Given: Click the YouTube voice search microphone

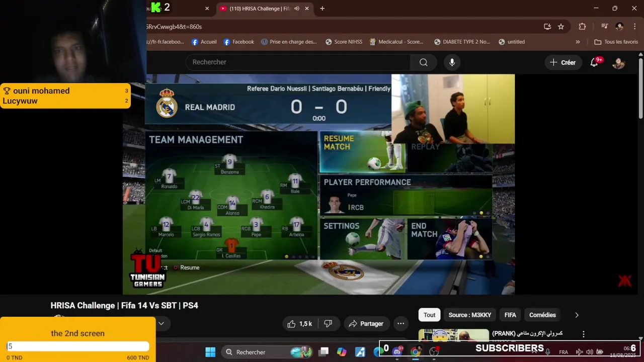Looking at the screenshot, I should pos(452,62).
